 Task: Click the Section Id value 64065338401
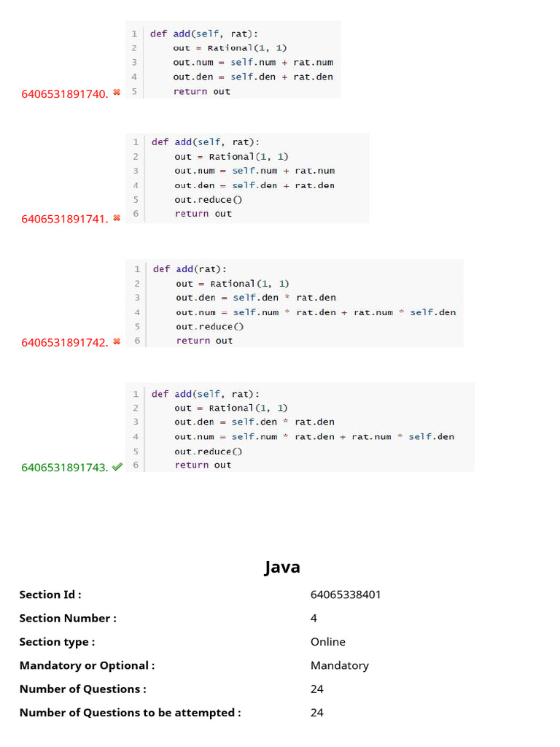pyautogui.click(x=346, y=595)
